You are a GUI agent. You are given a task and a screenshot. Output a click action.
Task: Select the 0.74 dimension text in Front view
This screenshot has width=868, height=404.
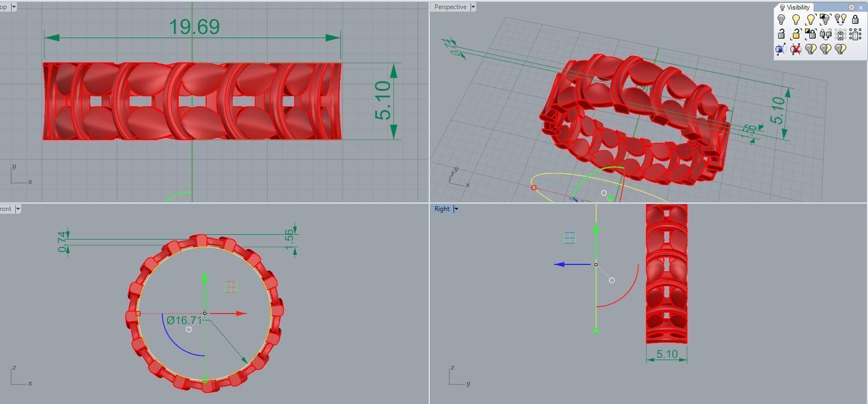[63, 242]
